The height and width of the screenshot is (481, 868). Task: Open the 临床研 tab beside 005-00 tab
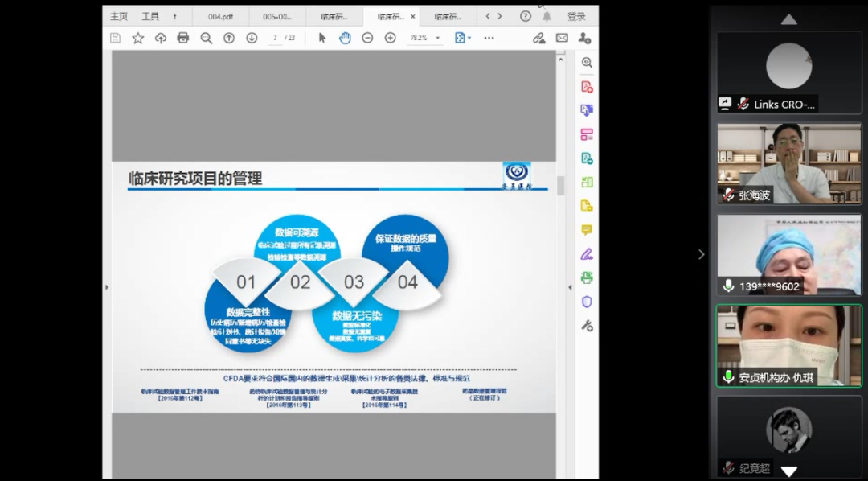coord(334,17)
